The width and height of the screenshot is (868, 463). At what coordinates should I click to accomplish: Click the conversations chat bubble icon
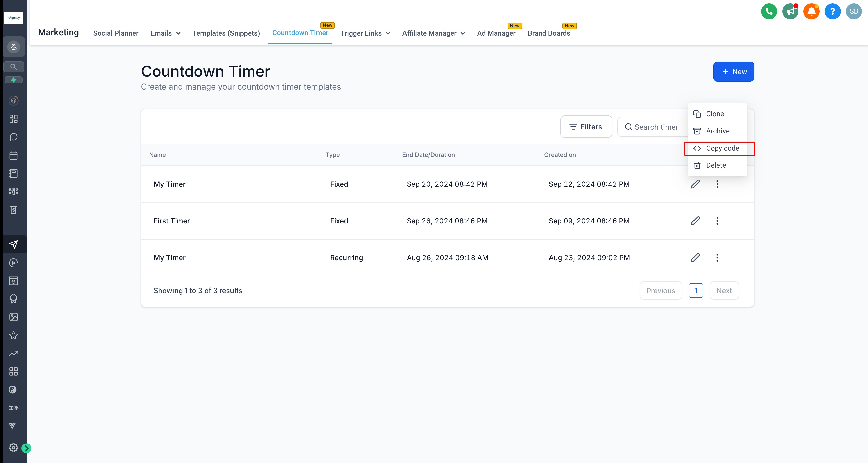(x=13, y=137)
